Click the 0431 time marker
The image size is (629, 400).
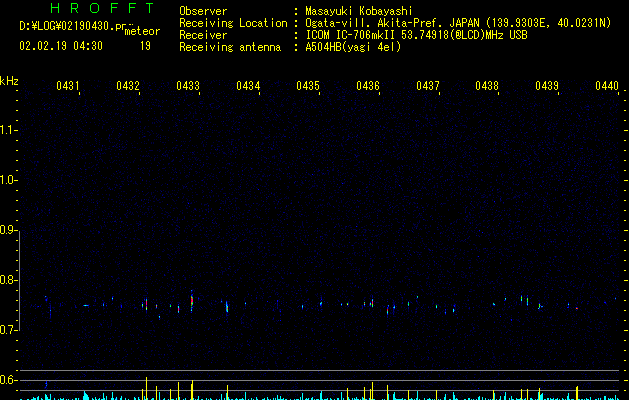tap(68, 86)
